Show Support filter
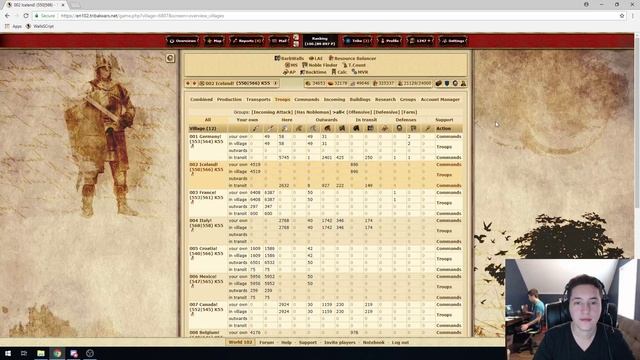The width and height of the screenshot is (640, 360). 444,120
